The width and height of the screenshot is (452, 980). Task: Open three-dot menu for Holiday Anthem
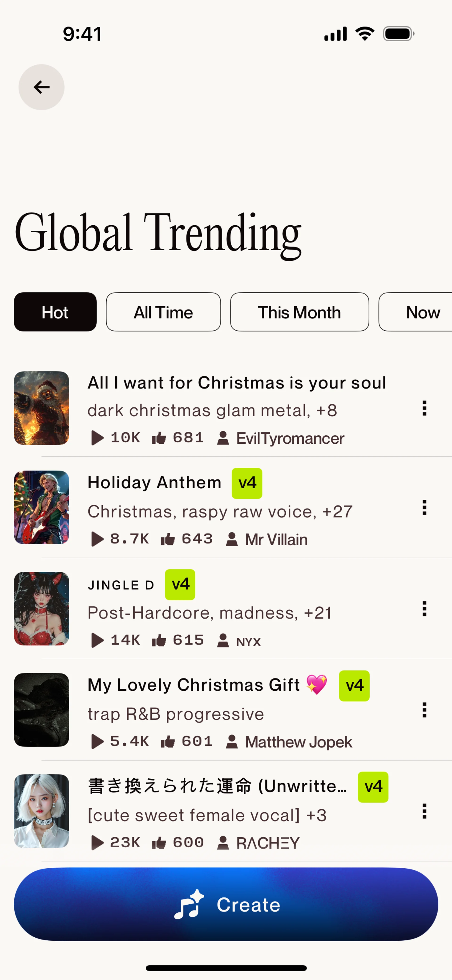click(x=424, y=507)
